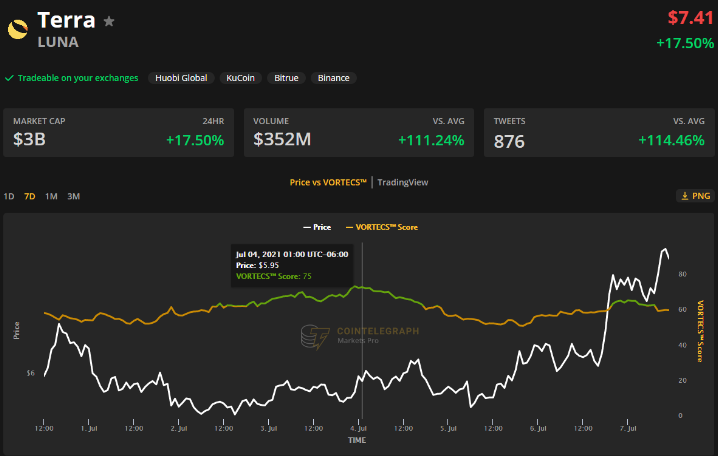The height and width of the screenshot is (456, 718).
Task: Click the 80 label on VORTECS axis
Action: click(682, 274)
